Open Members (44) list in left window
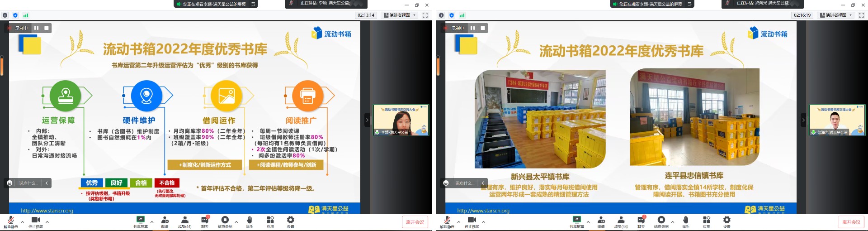This screenshot has width=868, height=231. click(184, 222)
